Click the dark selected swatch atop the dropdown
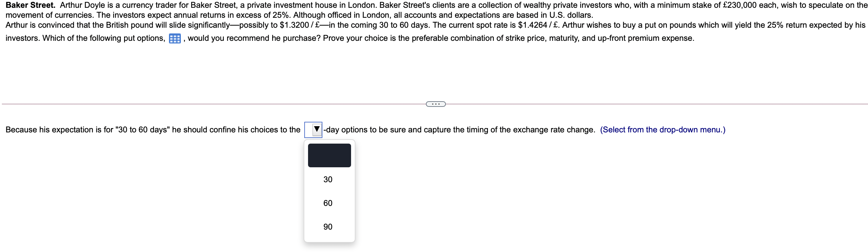This screenshot has height=252, width=868. pos(329,155)
